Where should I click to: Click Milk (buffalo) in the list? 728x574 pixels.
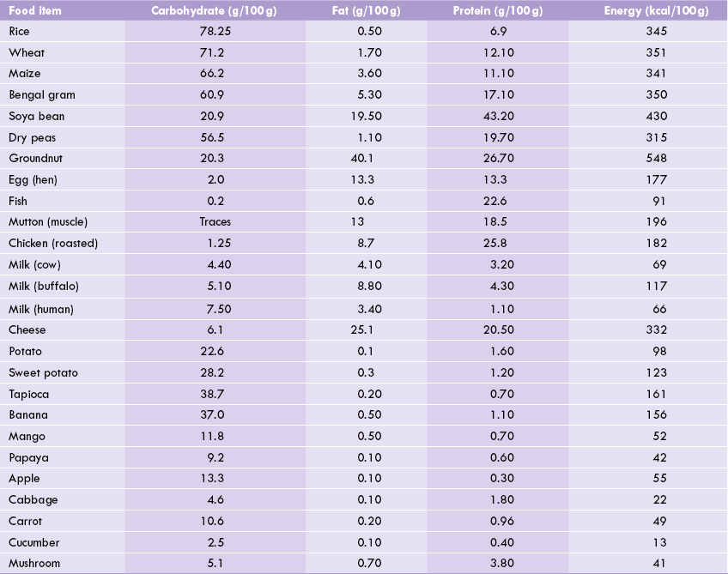point(44,286)
